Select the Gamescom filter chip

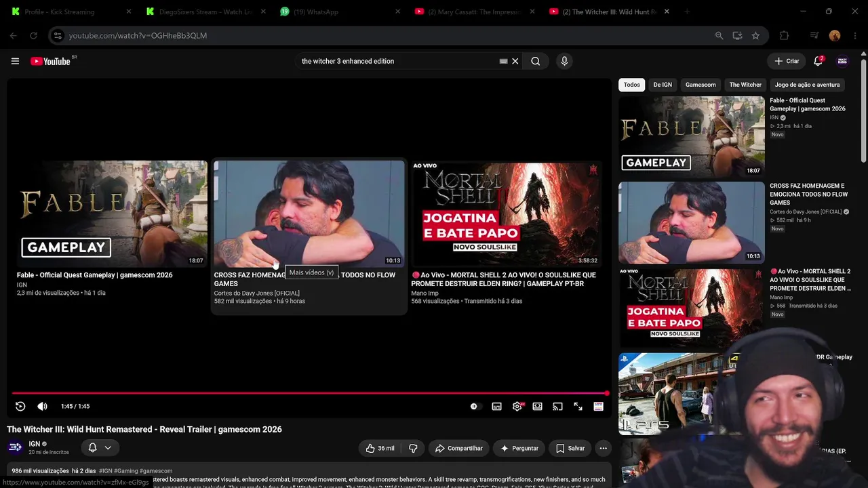(701, 85)
